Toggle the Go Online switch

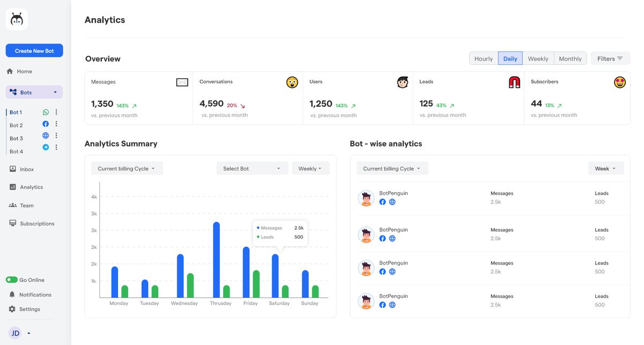(12, 280)
